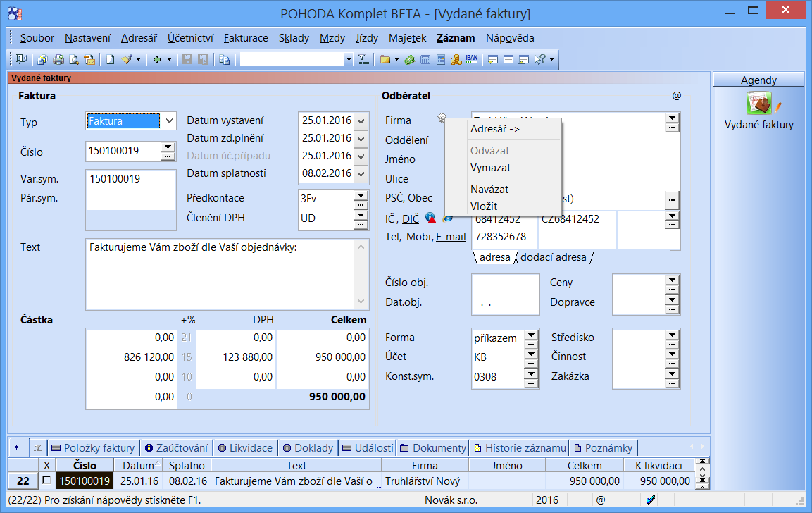Open the Forma payment dropdown arrow
The image size is (812, 513).
coord(531,334)
